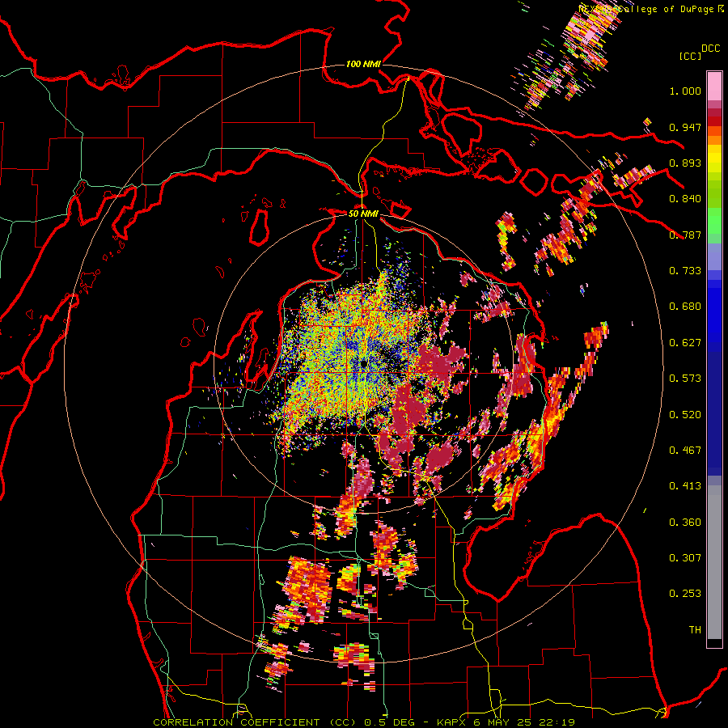This screenshot has height=728, width=728.
Task: Click the black radar site dot at center
Action: [x=363, y=363]
